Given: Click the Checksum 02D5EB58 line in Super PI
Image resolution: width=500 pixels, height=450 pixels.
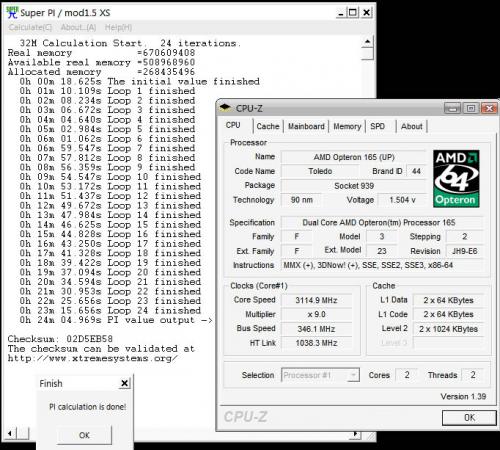Looking at the screenshot, I should click(60, 339).
